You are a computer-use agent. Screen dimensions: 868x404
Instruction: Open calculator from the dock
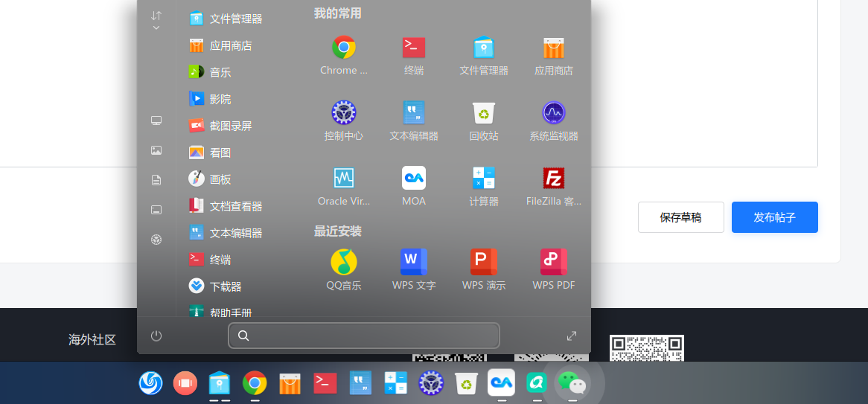coord(396,382)
